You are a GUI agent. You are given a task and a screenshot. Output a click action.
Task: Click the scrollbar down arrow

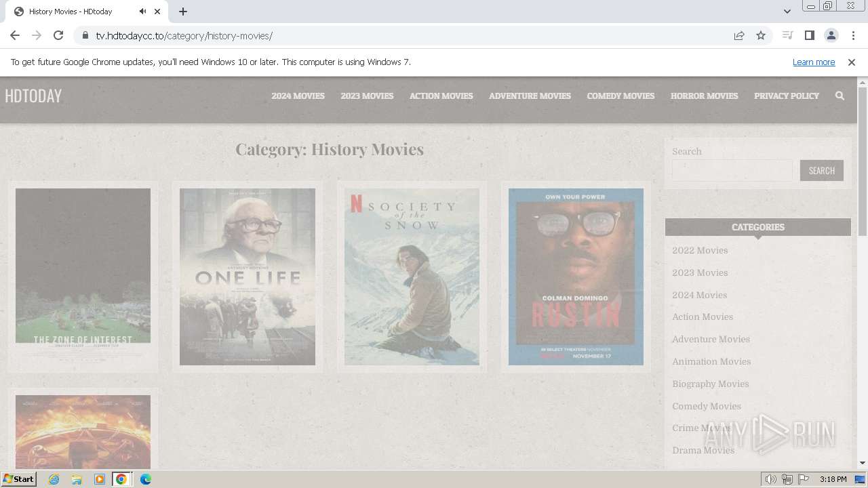pyautogui.click(x=863, y=464)
